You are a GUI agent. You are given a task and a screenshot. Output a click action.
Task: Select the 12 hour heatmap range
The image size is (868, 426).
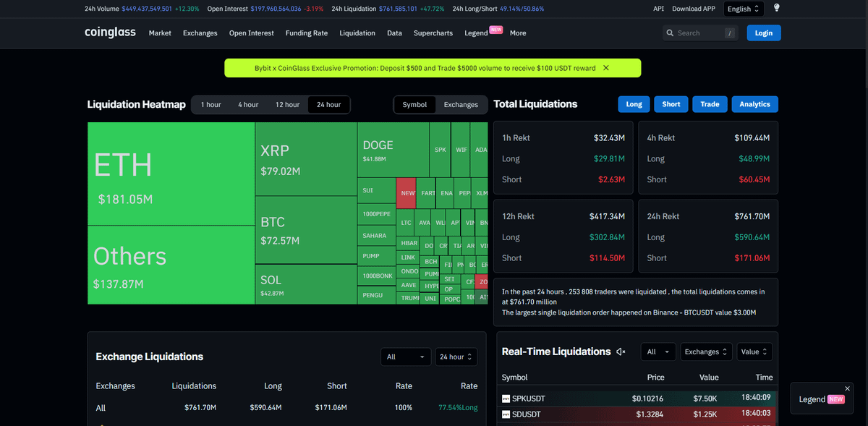pyautogui.click(x=287, y=105)
